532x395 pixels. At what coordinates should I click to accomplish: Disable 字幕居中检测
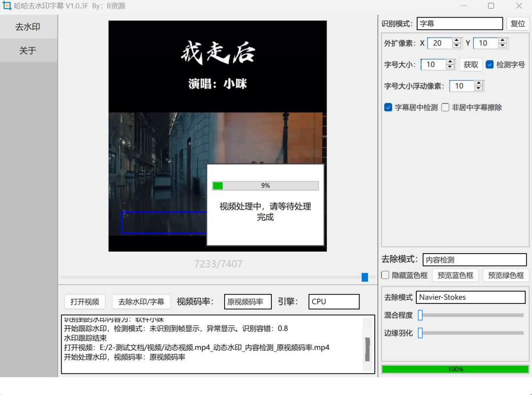click(x=389, y=107)
